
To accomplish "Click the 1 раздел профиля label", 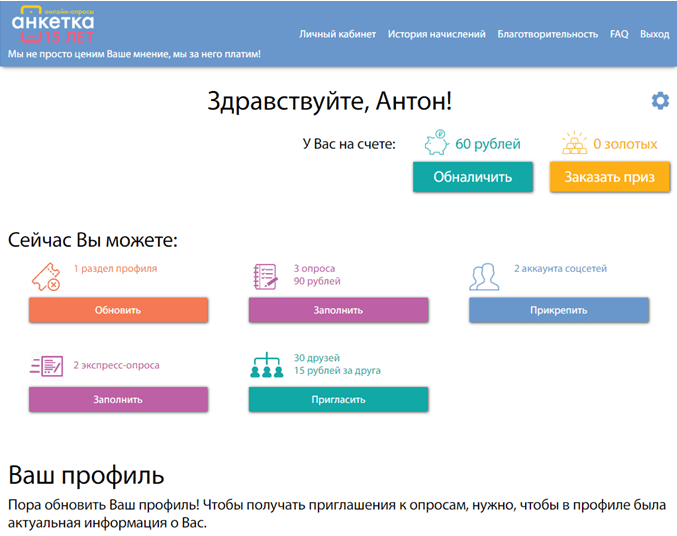I will (x=115, y=269).
